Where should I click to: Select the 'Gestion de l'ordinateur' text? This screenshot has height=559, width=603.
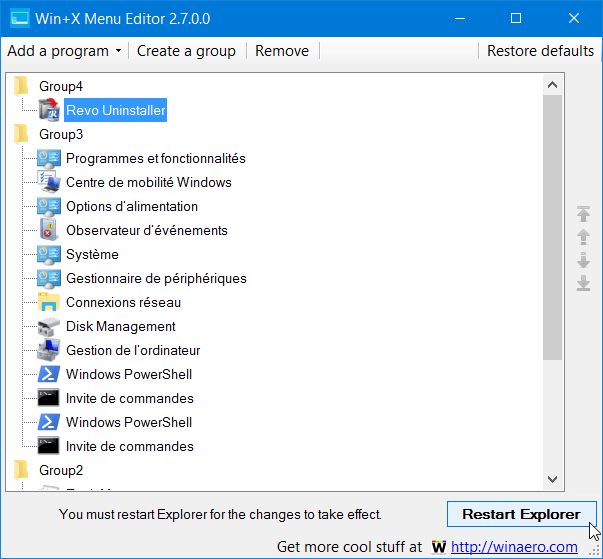tap(133, 350)
